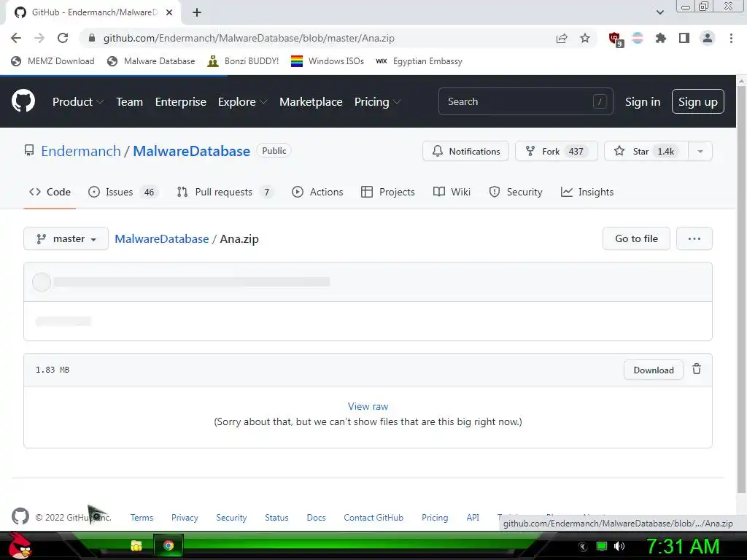Open the Endermanch owner link
The width and height of the screenshot is (747, 560).
click(x=81, y=151)
